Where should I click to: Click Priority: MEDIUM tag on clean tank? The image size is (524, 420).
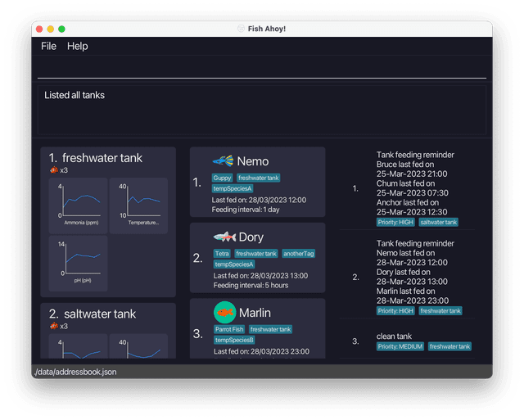pos(400,346)
